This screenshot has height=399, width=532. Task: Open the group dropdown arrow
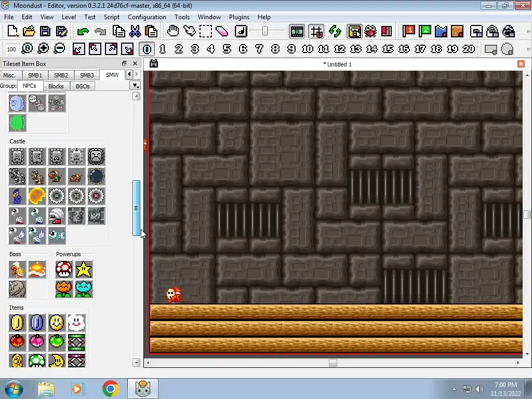(x=136, y=86)
